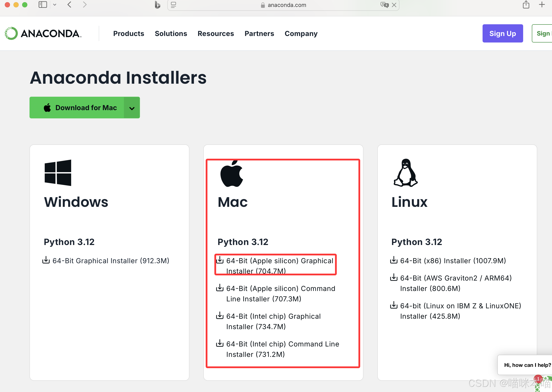The width and height of the screenshot is (552, 392).
Task: Click the Safari sidebar toggle icon
Action: click(x=43, y=5)
